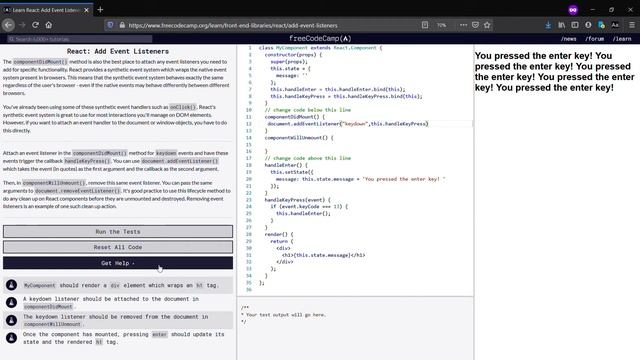Screen dimensions: 640x360
Task: Toggle reader view icon in address bar
Action: click(x=425, y=25)
